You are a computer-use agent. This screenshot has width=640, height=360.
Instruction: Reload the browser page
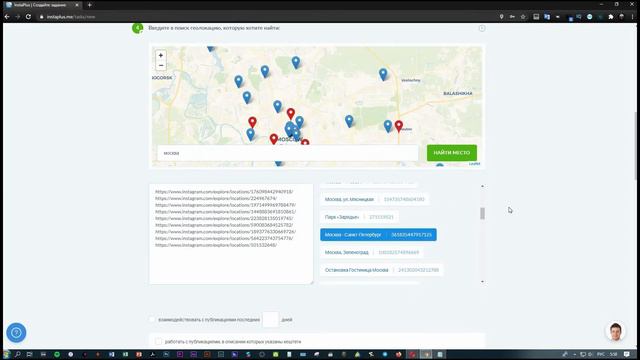28,17
